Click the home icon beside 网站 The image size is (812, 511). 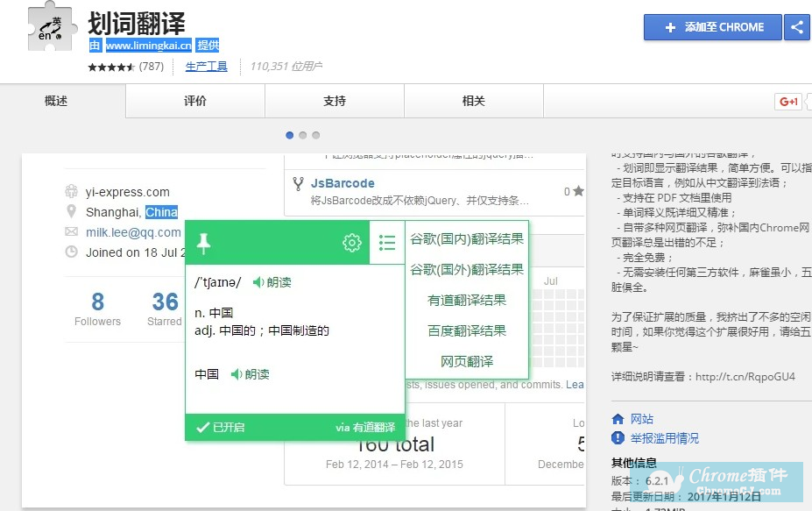[x=618, y=419]
